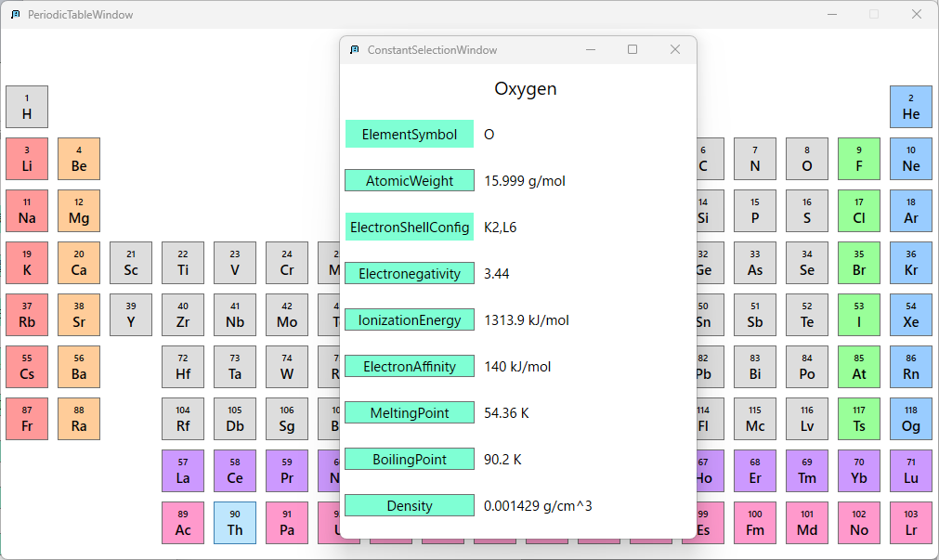939x560 pixels.
Task: Open Titanium (Ti) element tile
Action: [183, 263]
